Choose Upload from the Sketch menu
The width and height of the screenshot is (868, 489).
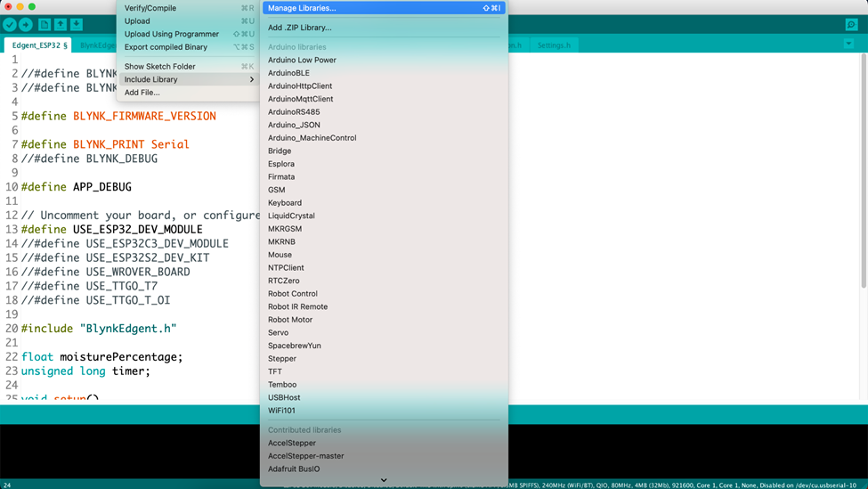click(188, 21)
